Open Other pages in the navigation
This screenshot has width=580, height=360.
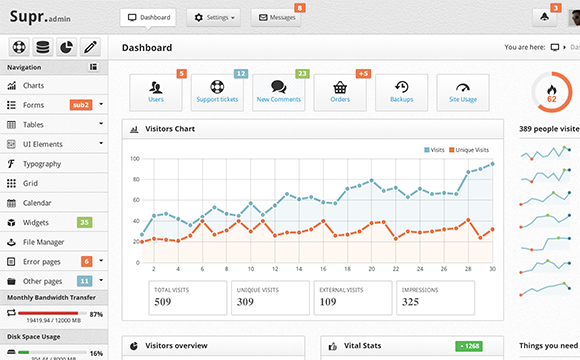tap(54, 281)
